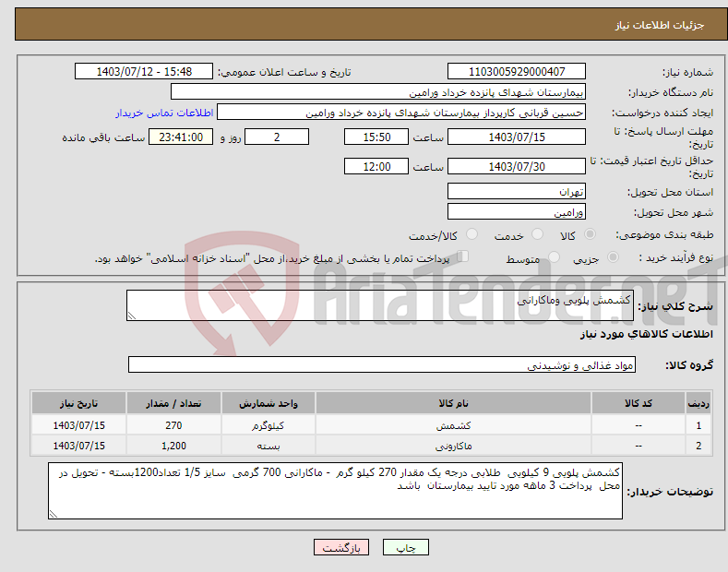Click the delivery province field تهران
Viewport: 728px width, 572px height.
click(517, 191)
